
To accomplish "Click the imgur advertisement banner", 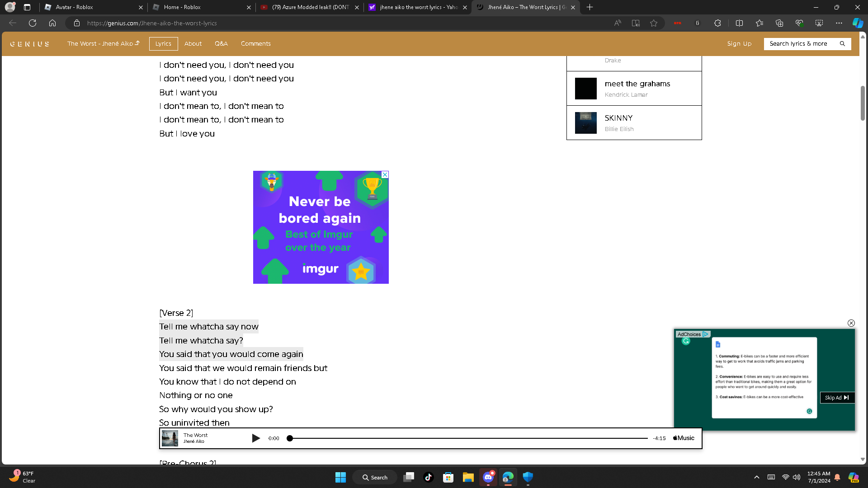I will 321,227.
